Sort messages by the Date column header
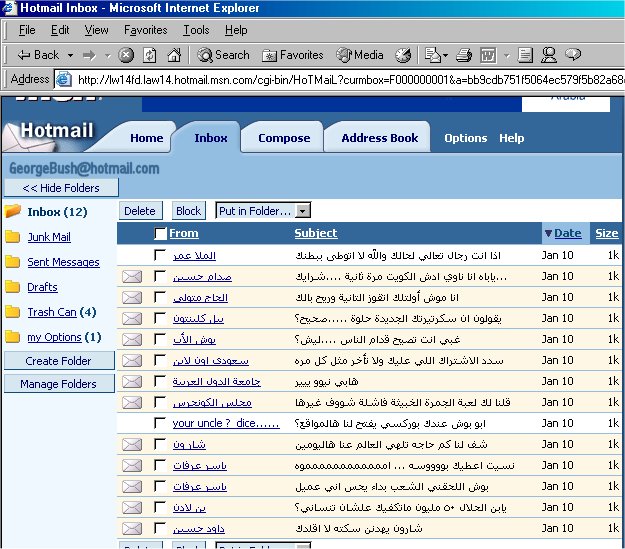625x549 pixels. tap(568, 233)
